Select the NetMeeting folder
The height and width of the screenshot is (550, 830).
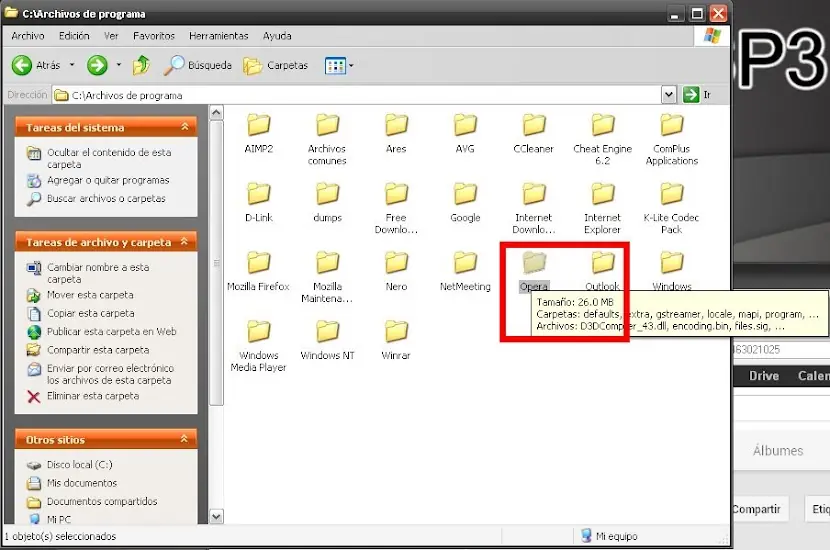point(465,272)
